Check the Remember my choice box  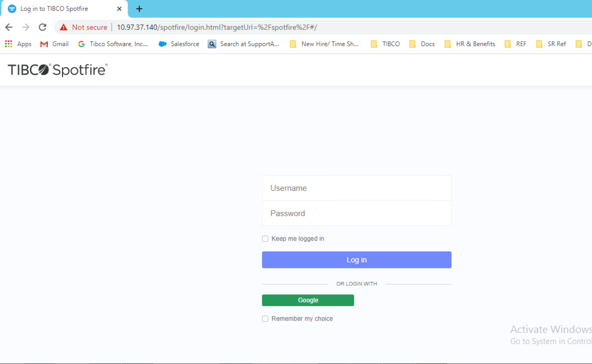point(265,319)
